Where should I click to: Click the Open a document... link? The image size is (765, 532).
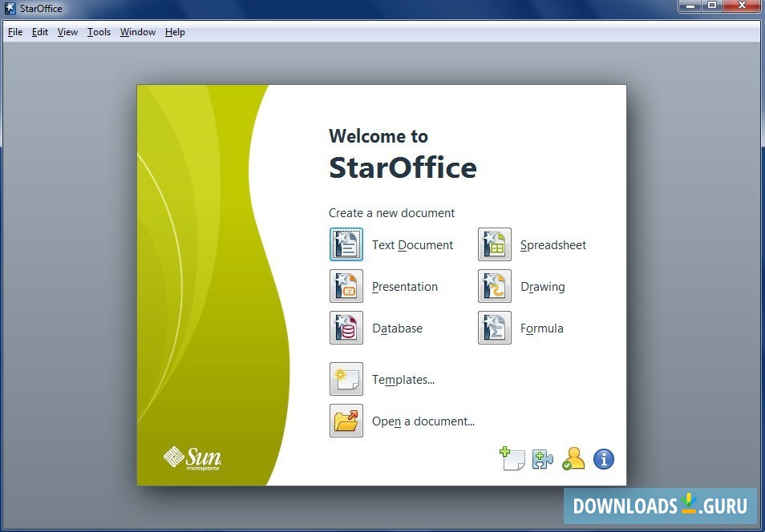click(423, 421)
